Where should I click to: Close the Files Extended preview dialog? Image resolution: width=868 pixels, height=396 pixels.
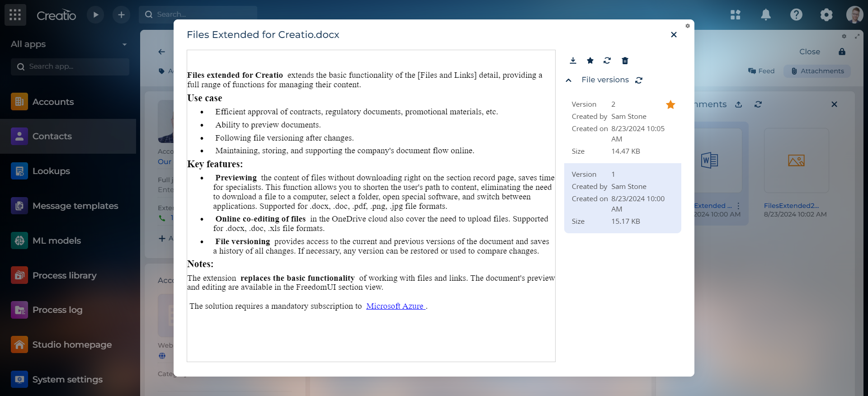tap(674, 35)
